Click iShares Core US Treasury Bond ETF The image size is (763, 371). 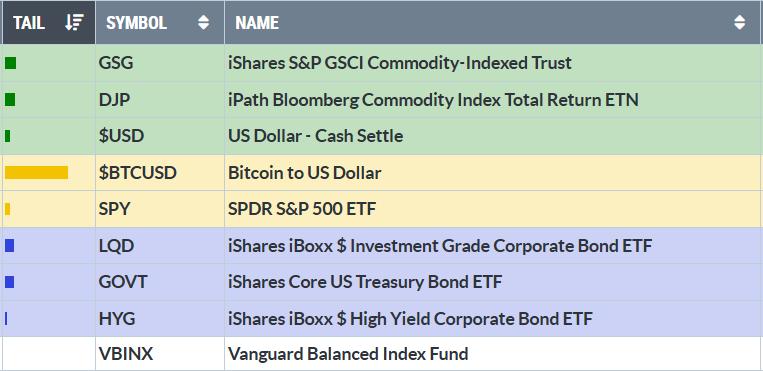click(x=365, y=282)
